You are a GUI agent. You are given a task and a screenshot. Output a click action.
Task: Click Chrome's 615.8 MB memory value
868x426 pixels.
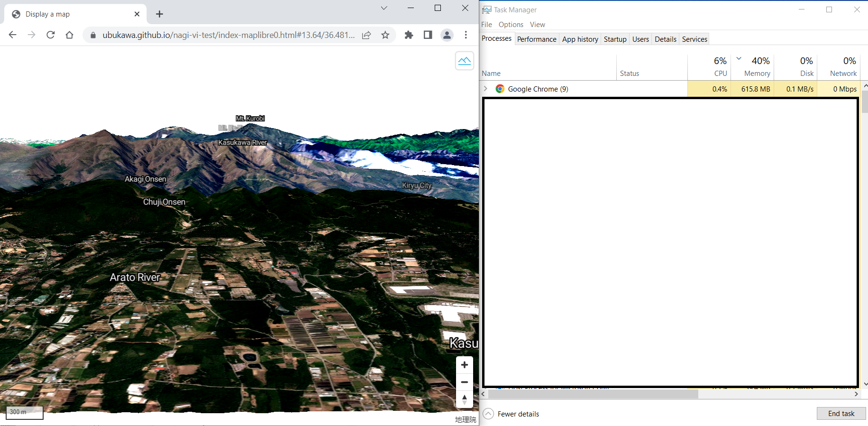click(756, 89)
